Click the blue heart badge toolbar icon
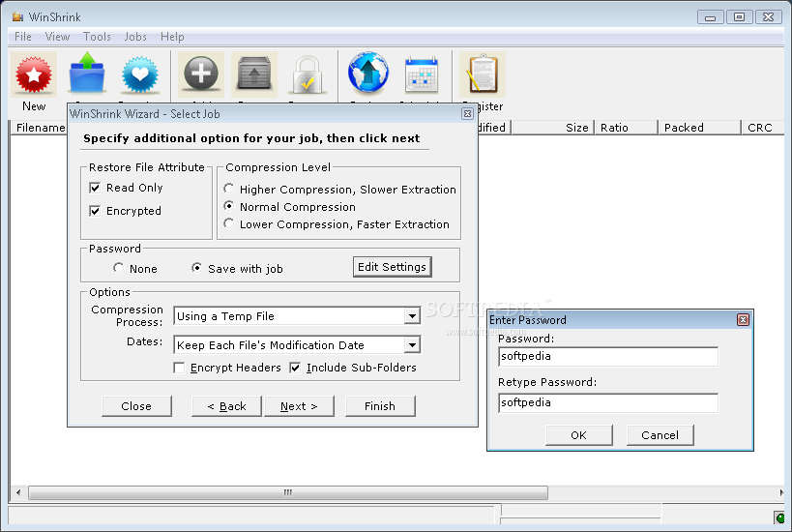This screenshot has height=532, width=792. coord(140,74)
